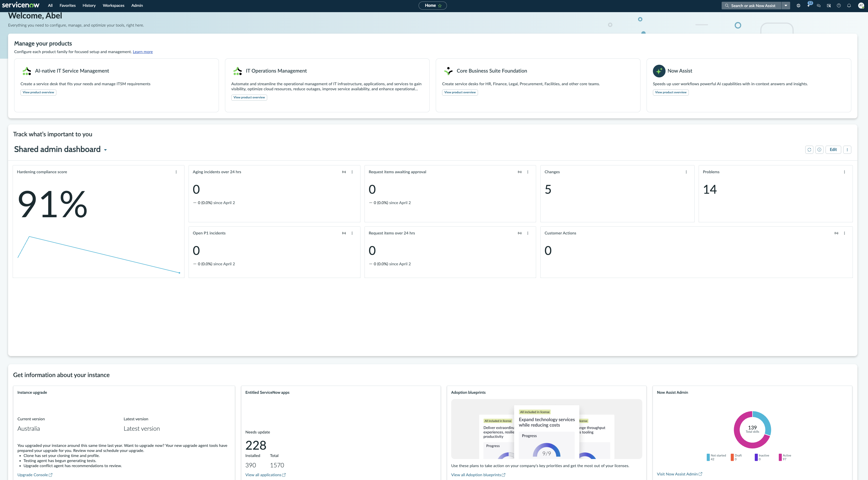Click real-time icon on Aging incidents widget
Screen dimensions: 868x480
click(344, 172)
